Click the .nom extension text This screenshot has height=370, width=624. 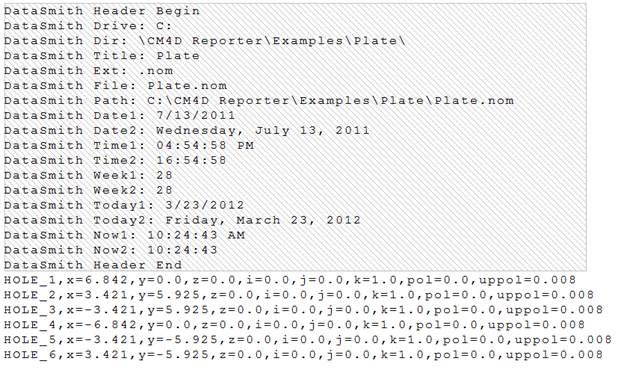[x=156, y=71]
